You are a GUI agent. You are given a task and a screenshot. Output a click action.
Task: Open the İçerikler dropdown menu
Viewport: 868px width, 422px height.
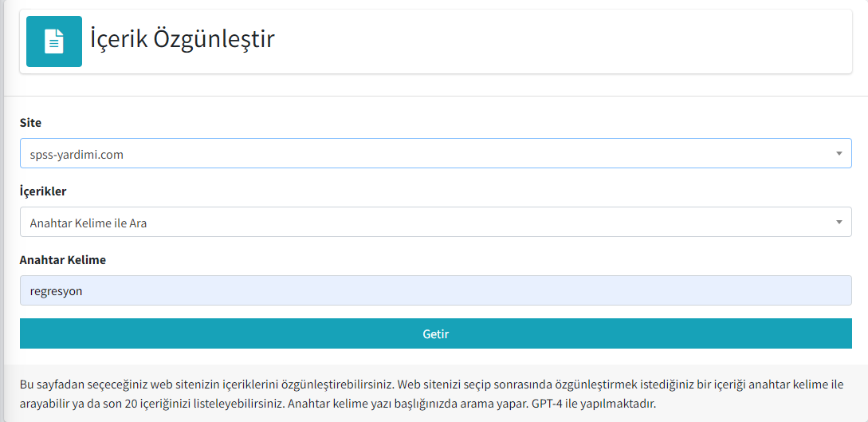[x=436, y=222]
